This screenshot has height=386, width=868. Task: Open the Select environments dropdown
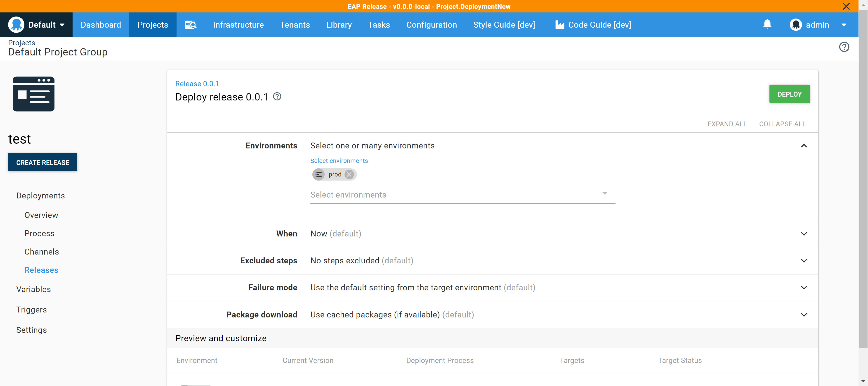[463, 195]
